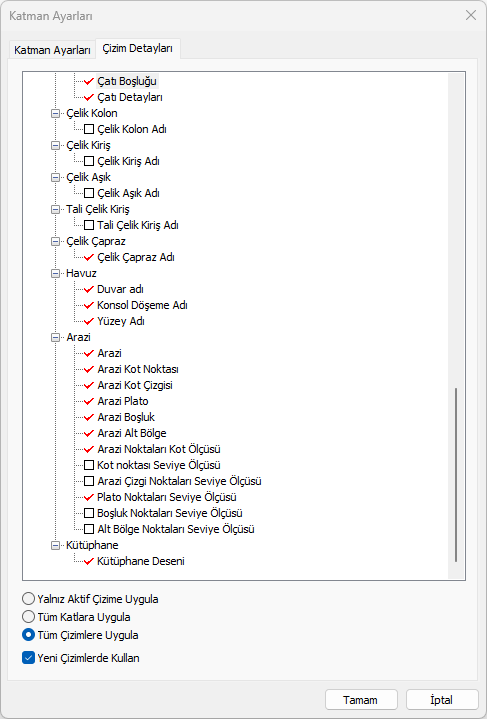Toggle the Kütüphane Deseni check mark
The width and height of the screenshot is (487, 719).
(x=89, y=562)
